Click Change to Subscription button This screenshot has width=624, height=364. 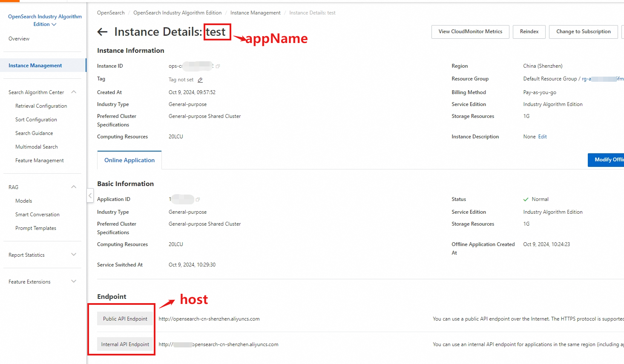pos(584,32)
